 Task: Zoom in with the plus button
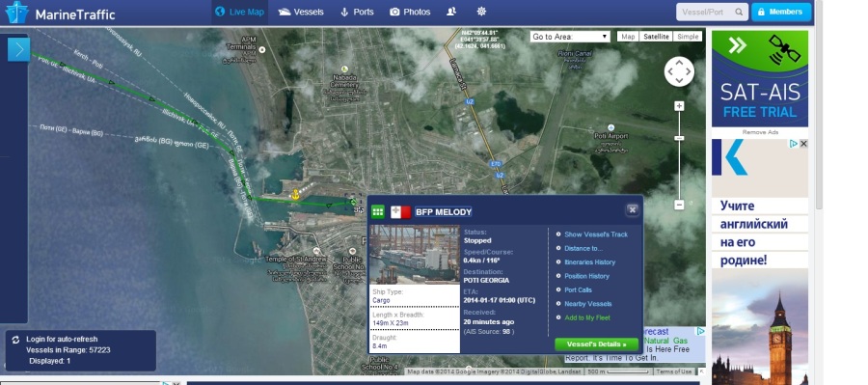click(679, 106)
